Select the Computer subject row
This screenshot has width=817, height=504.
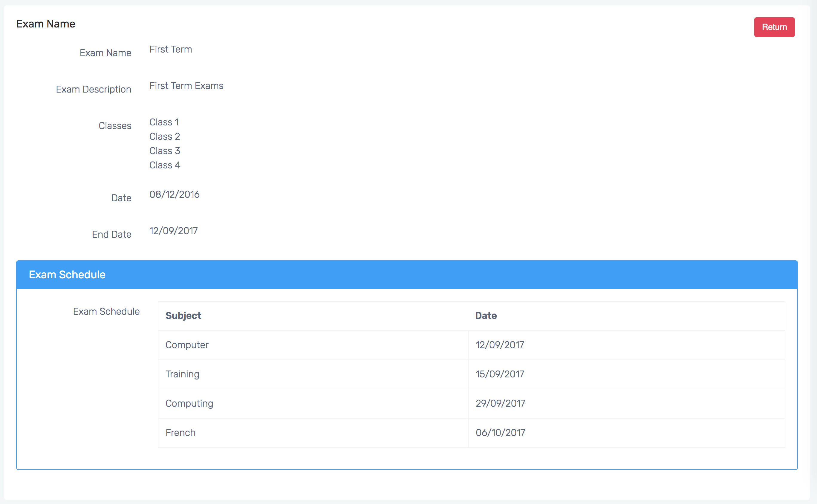[x=187, y=345]
